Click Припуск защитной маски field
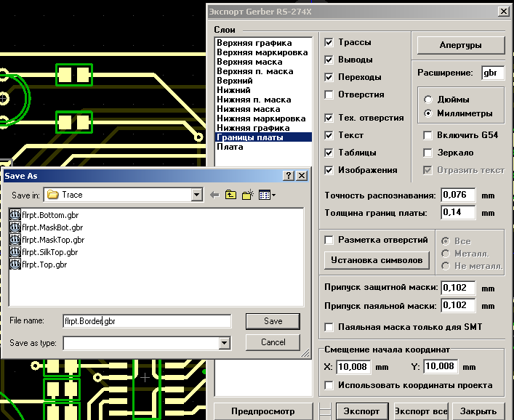The height and width of the screenshot is (420, 514). (458, 288)
